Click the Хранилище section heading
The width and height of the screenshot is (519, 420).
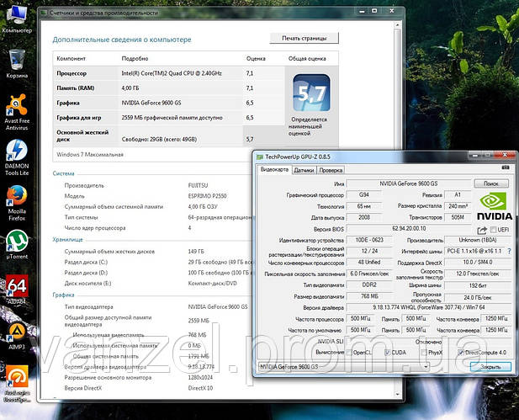(68, 240)
